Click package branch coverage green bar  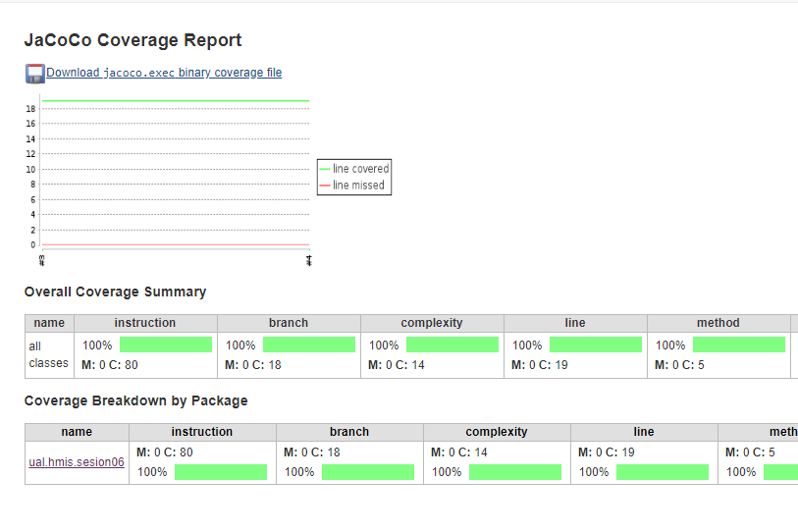click(x=368, y=472)
